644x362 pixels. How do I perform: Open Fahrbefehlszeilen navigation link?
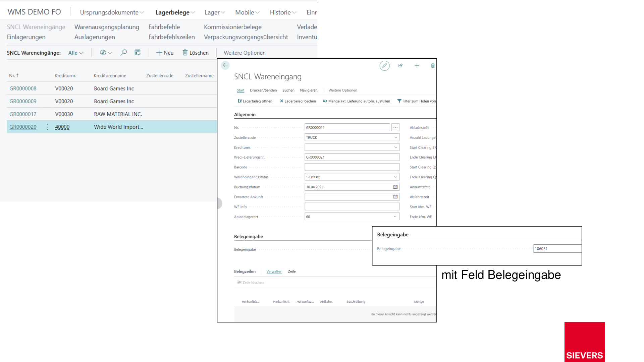(x=171, y=37)
